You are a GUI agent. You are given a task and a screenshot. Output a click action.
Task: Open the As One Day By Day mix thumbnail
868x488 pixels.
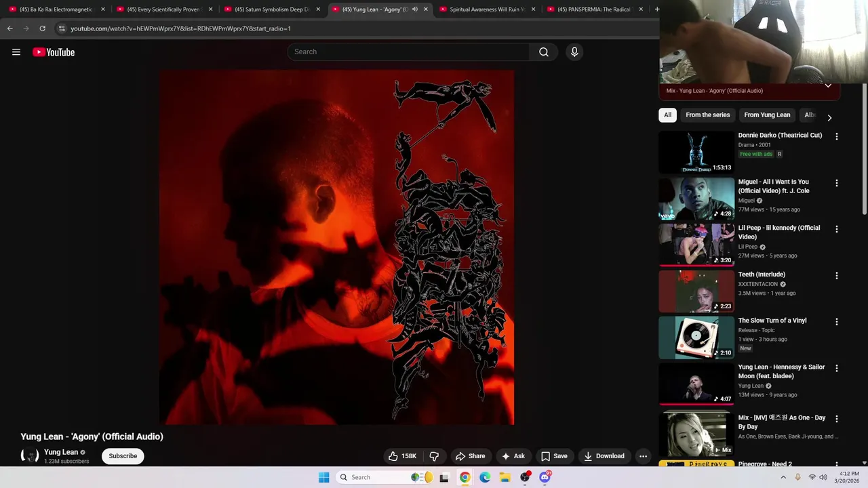[x=696, y=435]
